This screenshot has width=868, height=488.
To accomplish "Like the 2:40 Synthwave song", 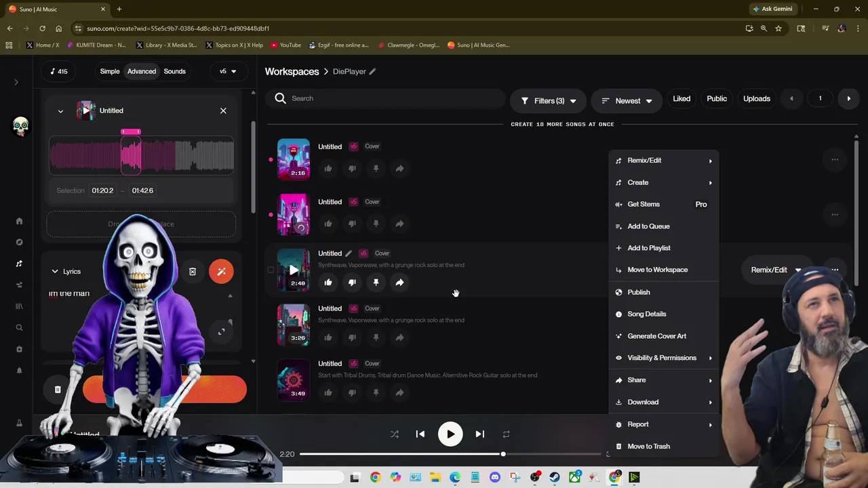I will tap(328, 283).
